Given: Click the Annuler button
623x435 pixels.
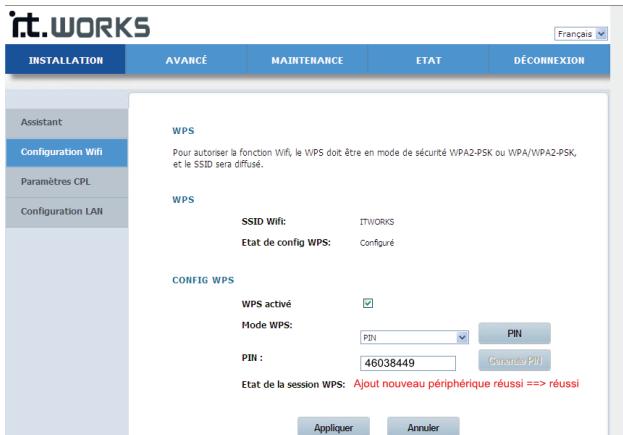Looking at the screenshot, I should [423, 427].
